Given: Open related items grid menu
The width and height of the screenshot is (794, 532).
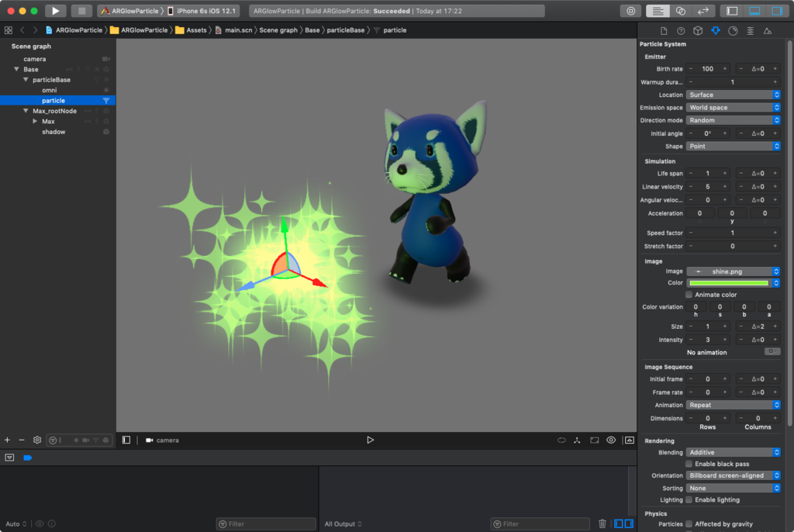Looking at the screenshot, I should tap(8, 30).
